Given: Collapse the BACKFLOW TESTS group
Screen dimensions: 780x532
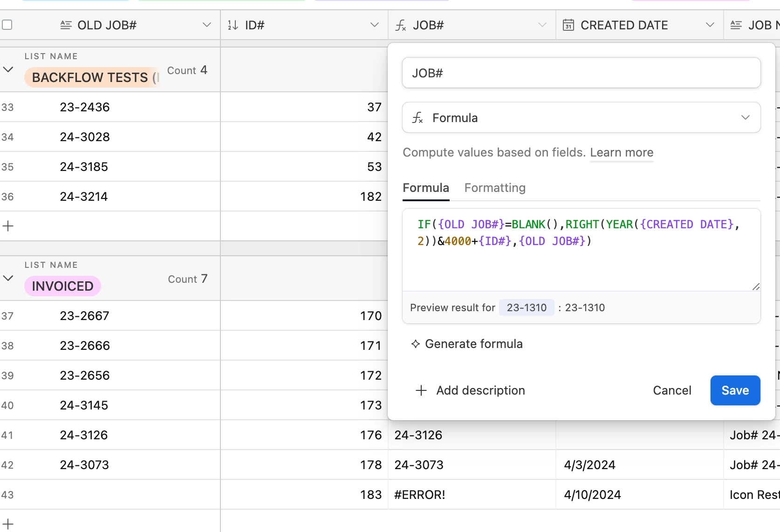Looking at the screenshot, I should coord(8,69).
